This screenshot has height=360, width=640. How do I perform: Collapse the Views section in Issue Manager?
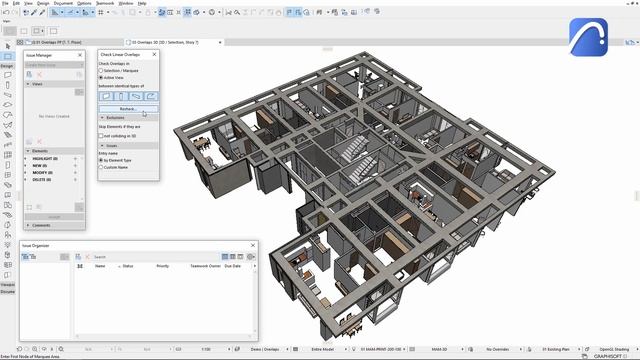(28, 84)
